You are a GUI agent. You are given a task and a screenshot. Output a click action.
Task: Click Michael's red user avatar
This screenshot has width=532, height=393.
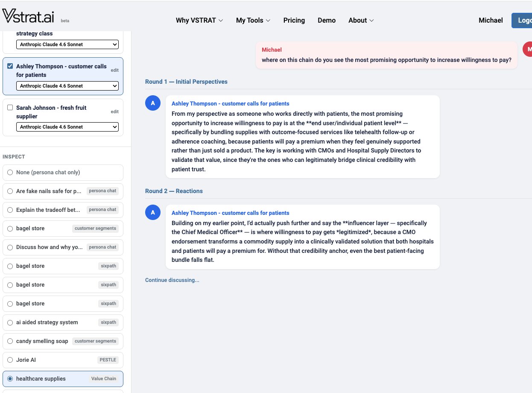(528, 49)
